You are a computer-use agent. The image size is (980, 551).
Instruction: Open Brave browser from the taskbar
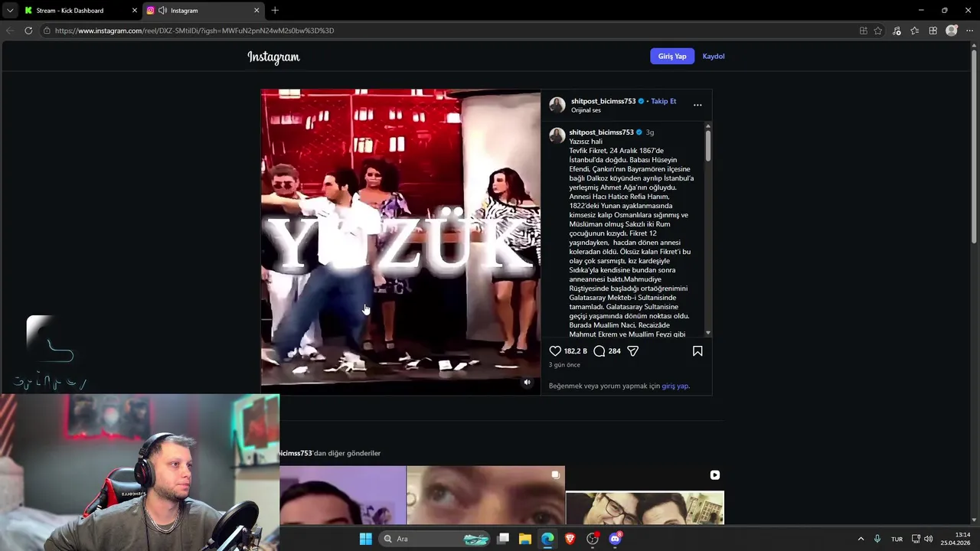pyautogui.click(x=570, y=539)
